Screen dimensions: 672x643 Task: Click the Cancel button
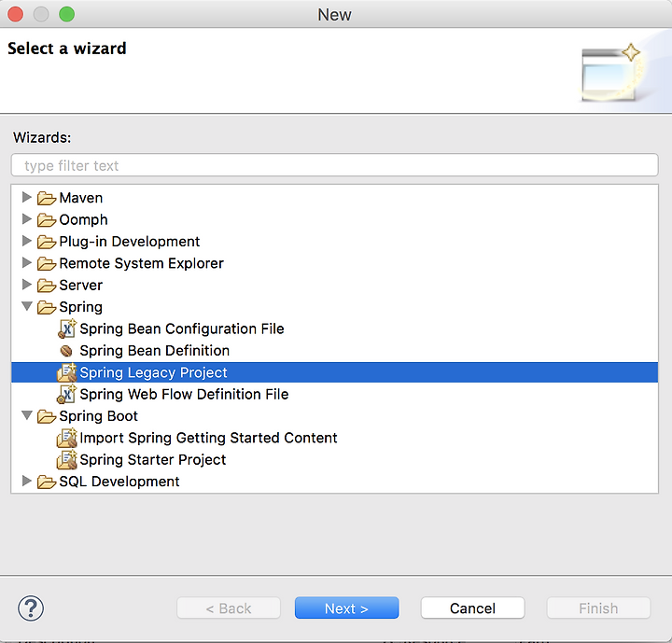472,608
